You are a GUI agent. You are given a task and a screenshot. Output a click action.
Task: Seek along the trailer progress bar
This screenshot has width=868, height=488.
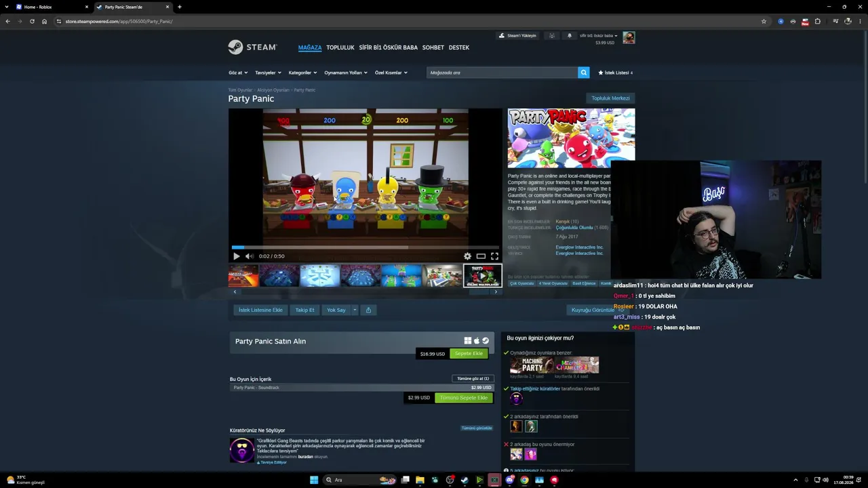365,247
